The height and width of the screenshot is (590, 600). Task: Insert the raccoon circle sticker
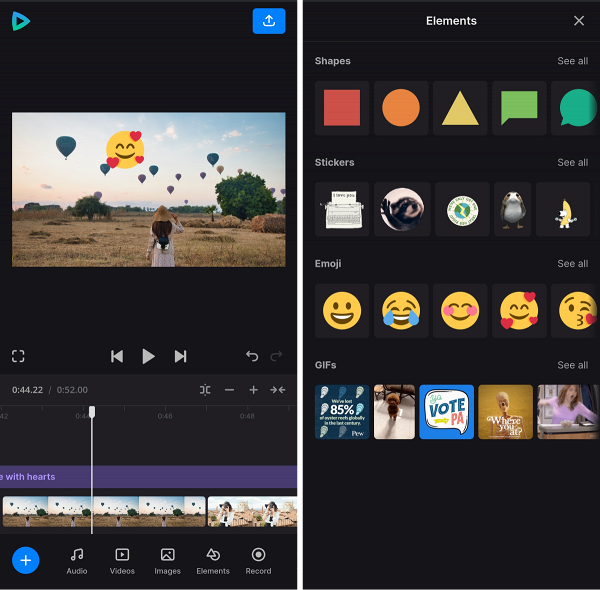click(402, 209)
